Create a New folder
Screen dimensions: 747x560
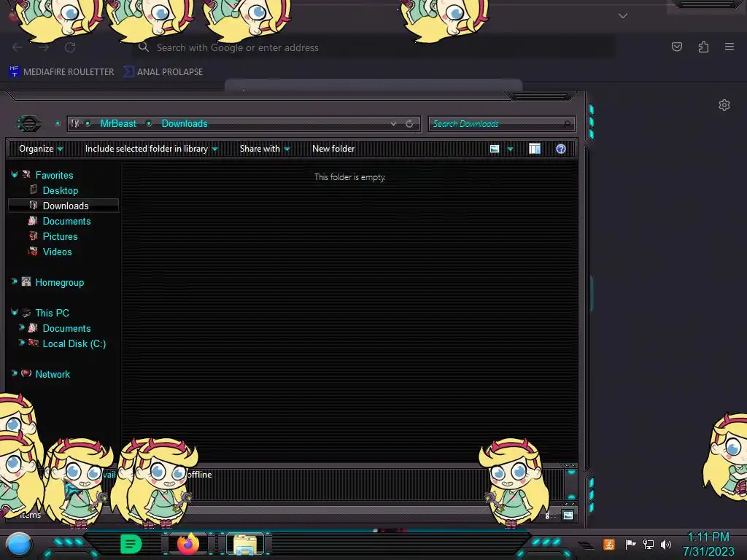[x=333, y=149]
